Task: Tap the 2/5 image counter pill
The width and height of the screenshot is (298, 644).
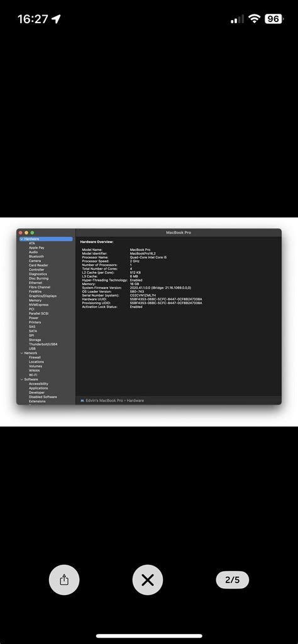Action: tap(232, 579)
